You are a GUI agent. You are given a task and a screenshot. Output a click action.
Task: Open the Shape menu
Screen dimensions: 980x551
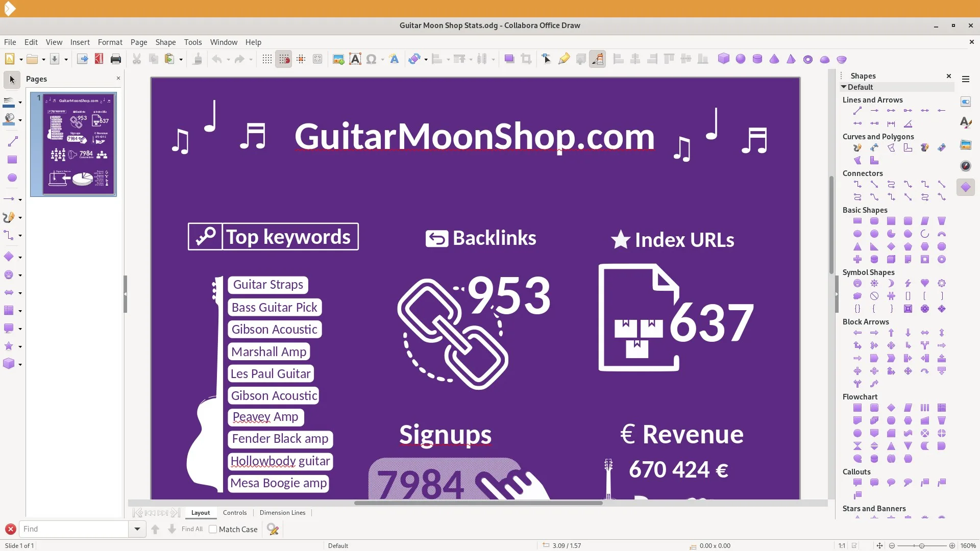click(x=165, y=42)
